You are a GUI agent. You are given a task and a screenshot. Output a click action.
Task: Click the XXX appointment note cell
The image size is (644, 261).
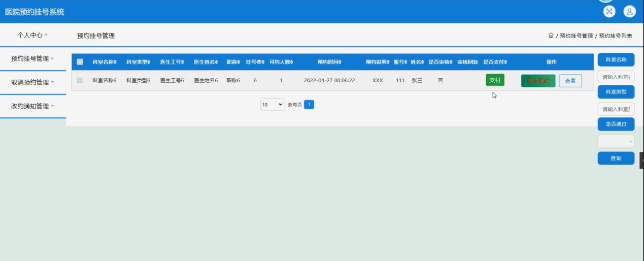[378, 80]
